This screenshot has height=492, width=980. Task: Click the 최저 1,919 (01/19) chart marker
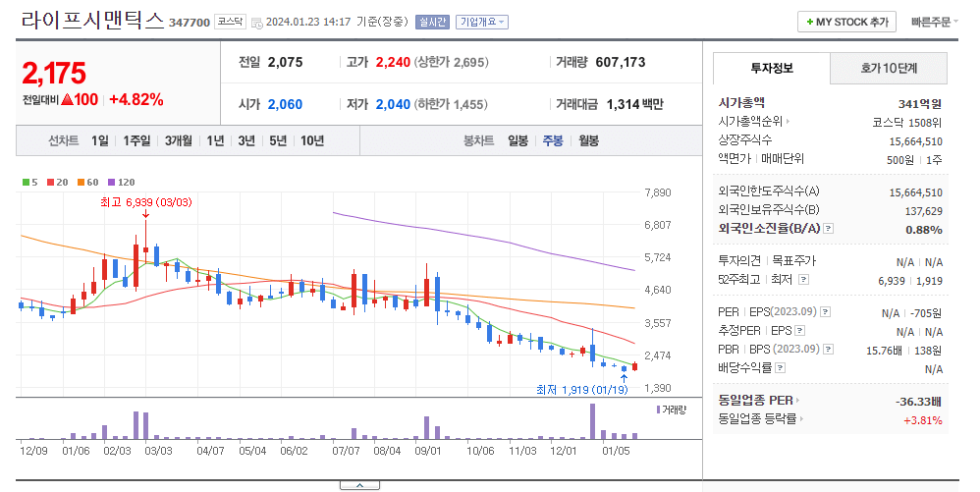pos(582,390)
